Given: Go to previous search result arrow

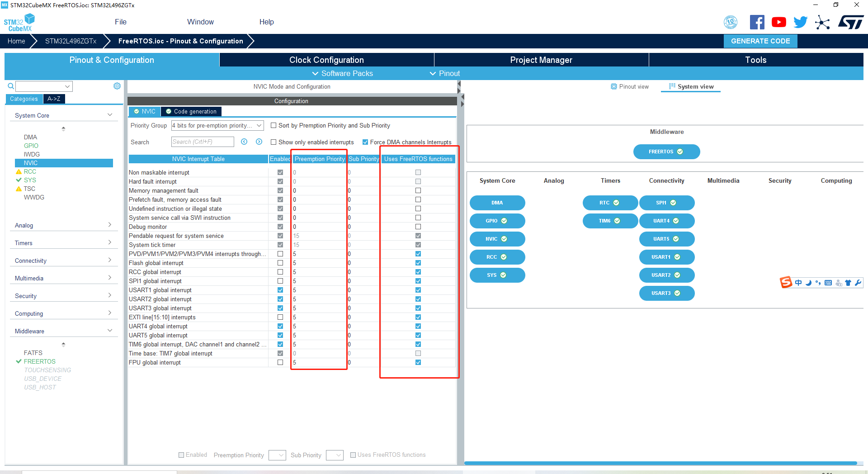Looking at the screenshot, I should pyautogui.click(x=244, y=142).
